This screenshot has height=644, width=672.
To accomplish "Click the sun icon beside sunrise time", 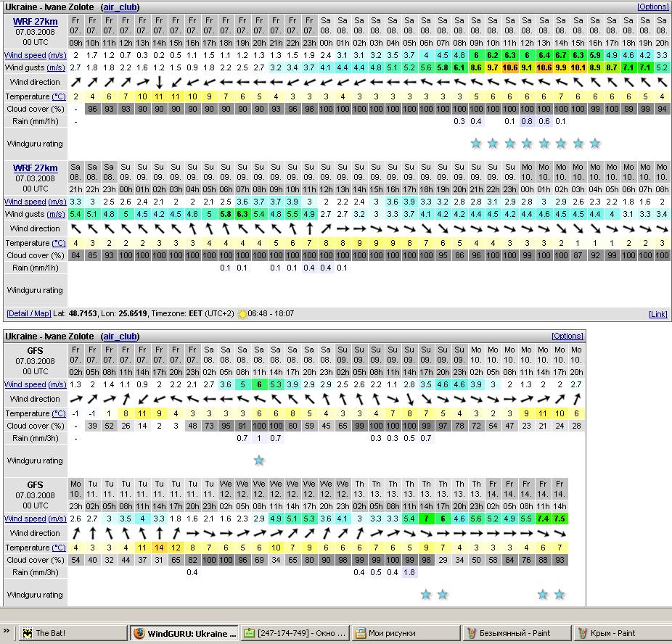I will click(242, 314).
